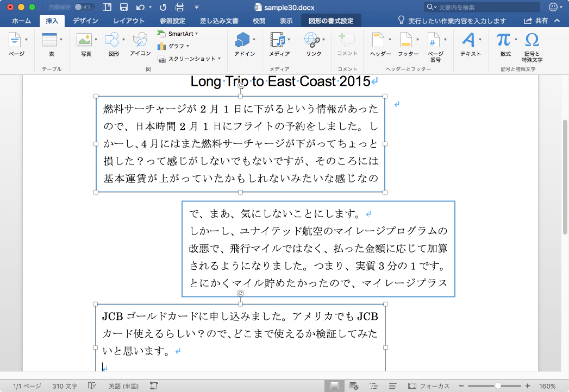Open the 図形 dropdown arrow

click(x=124, y=39)
